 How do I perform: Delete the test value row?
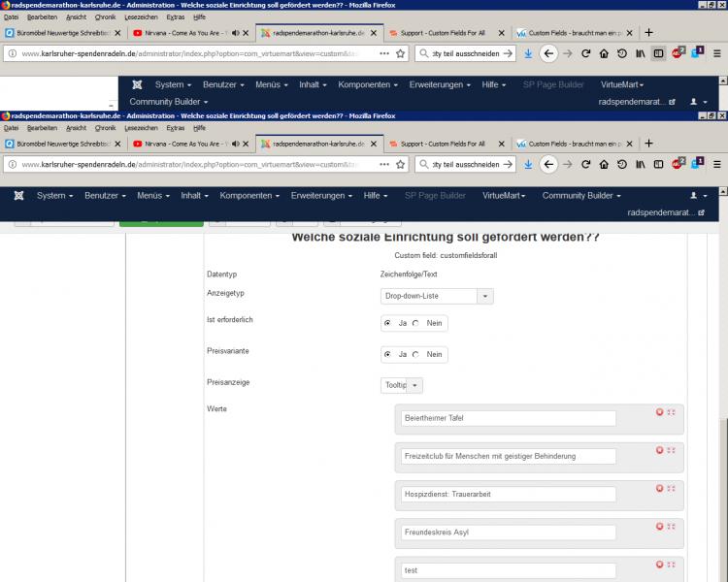[660, 564]
